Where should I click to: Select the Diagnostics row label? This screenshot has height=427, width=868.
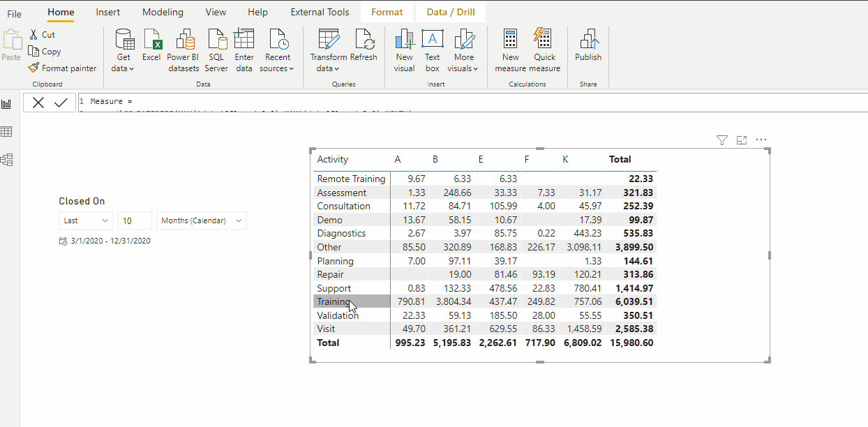click(x=341, y=233)
